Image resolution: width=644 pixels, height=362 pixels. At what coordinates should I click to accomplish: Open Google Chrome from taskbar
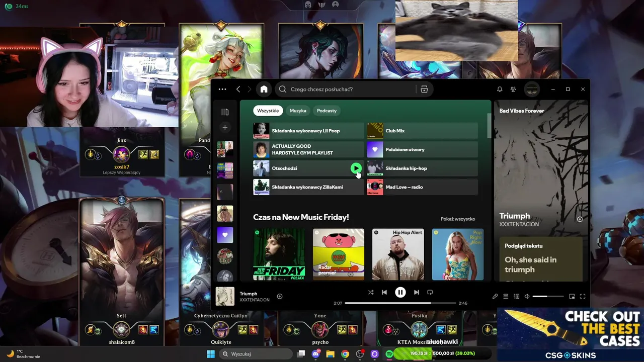345,354
